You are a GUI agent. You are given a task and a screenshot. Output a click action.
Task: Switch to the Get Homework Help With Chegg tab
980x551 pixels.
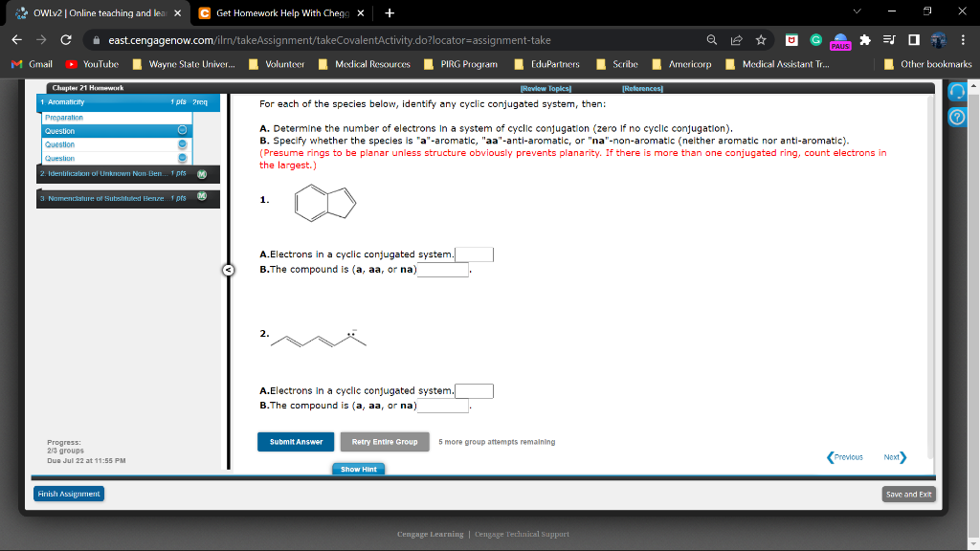(281, 13)
